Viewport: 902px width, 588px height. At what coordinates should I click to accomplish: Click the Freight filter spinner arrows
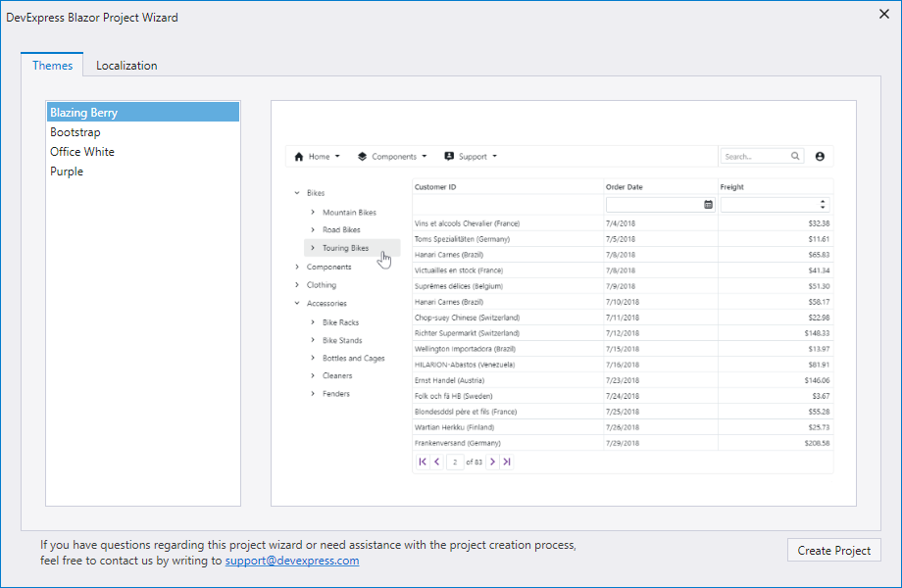click(822, 205)
